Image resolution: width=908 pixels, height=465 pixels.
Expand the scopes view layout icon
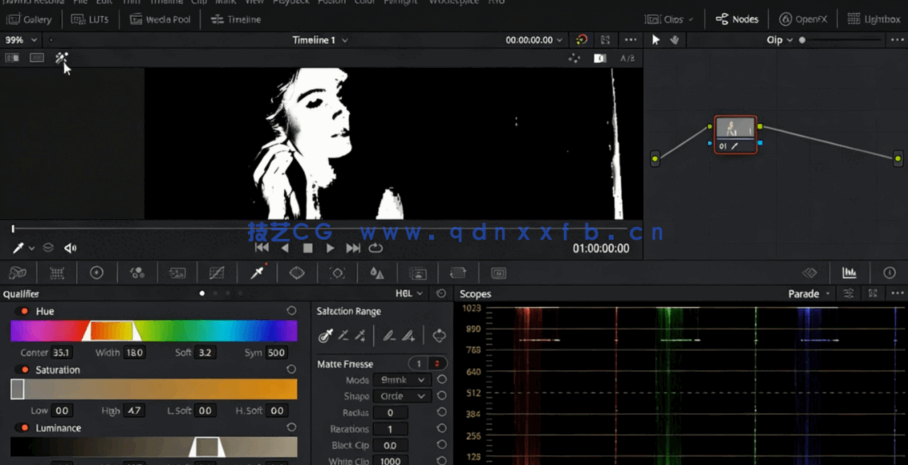[873, 294]
